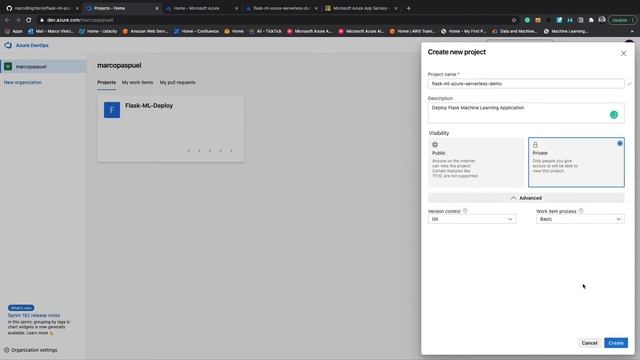Open the Amazon Web Services bookmark

pyautogui.click(x=145, y=31)
